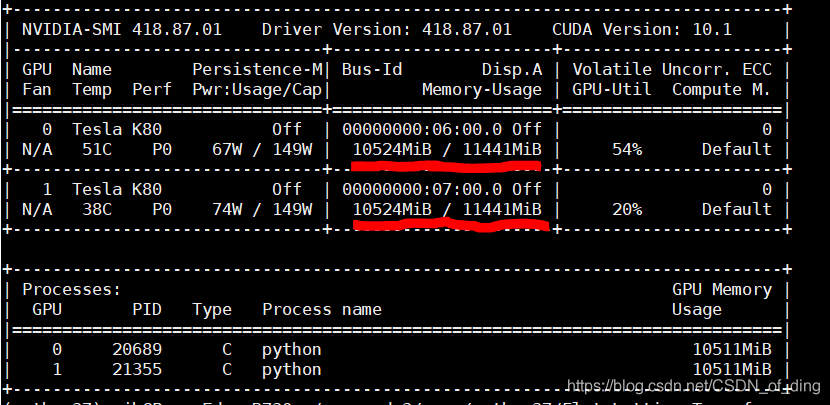Click the Persistence-M column header
Image resolution: width=830 pixels, height=405 pixels.
[257, 69]
